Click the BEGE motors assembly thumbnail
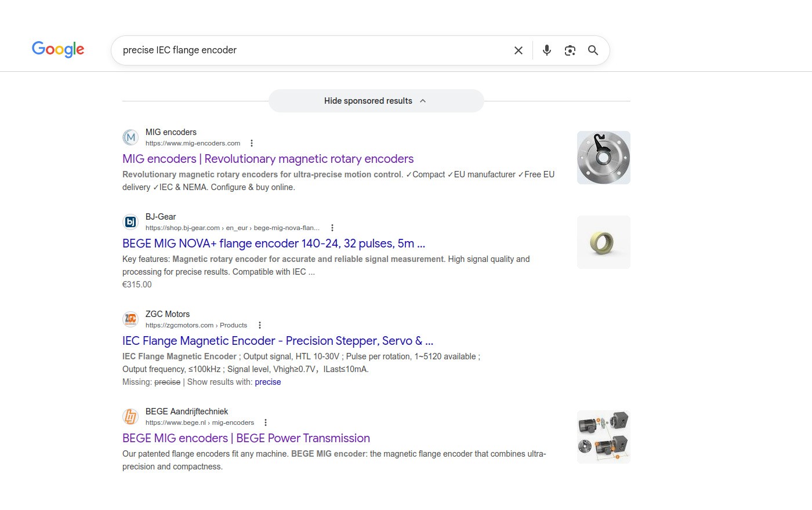 [x=603, y=437]
